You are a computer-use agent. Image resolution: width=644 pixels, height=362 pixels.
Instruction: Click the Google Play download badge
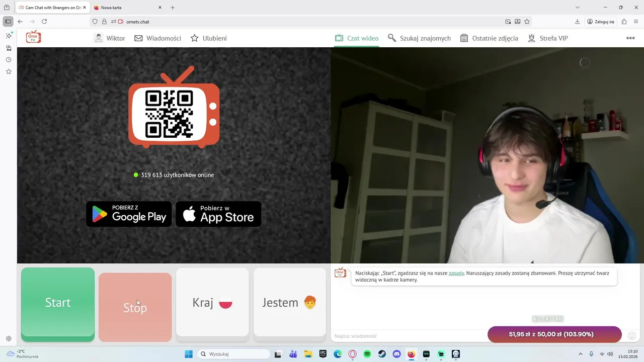pos(129,214)
